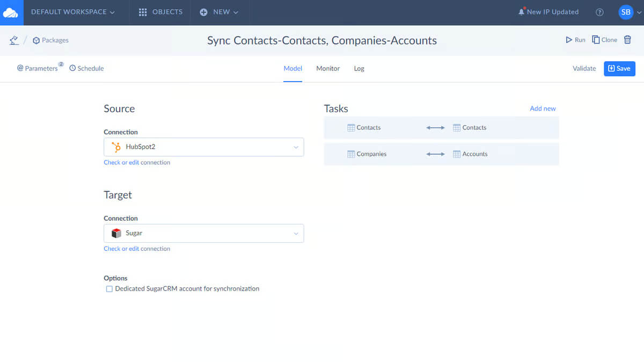Click Validate
This screenshot has height=362, width=644.
[x=584, y=68]
